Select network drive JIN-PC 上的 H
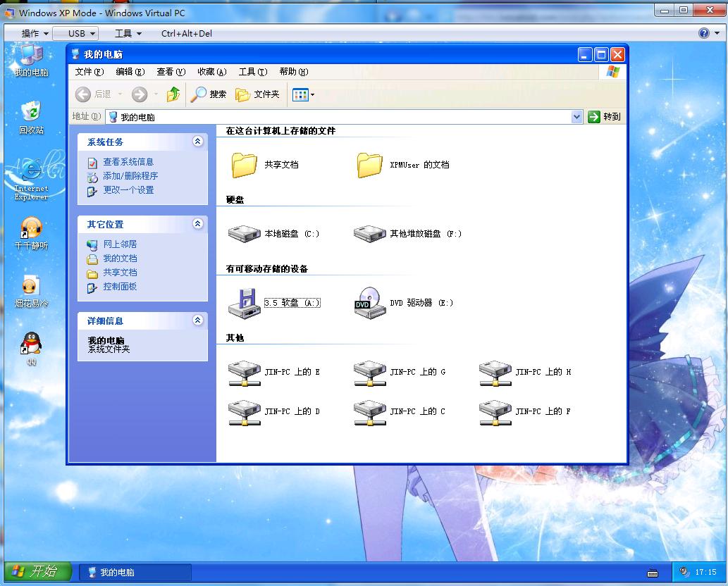This screenshot has width=728, height=586. tap(495, 373)
